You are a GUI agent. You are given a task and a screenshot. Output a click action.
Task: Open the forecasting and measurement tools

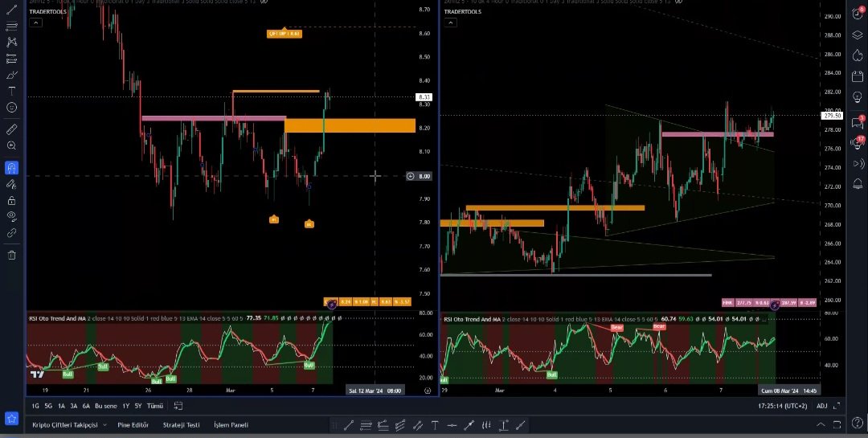coord(11,59)
